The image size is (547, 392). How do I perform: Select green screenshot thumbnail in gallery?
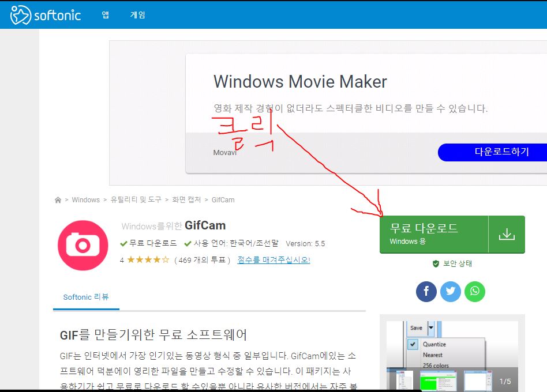click(x=438, y=380)
